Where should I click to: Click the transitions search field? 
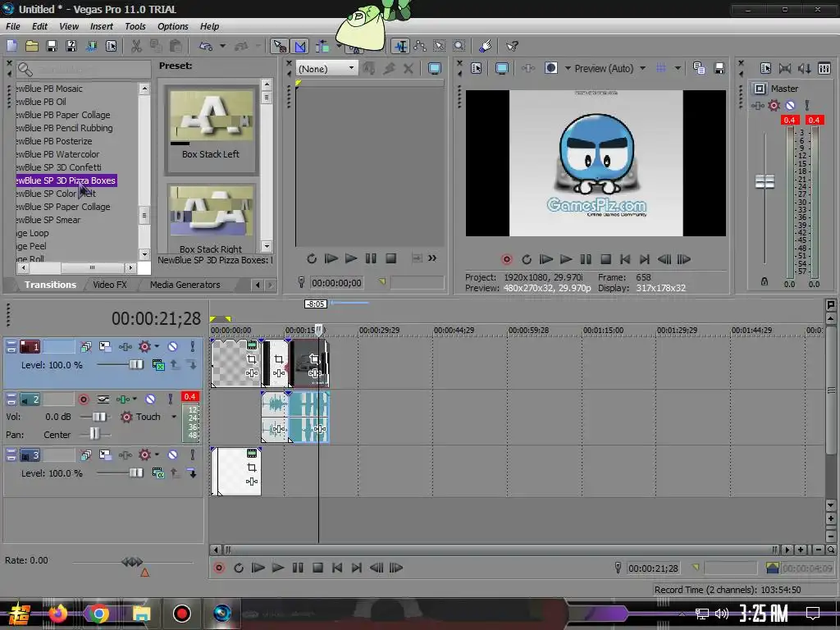84,70
